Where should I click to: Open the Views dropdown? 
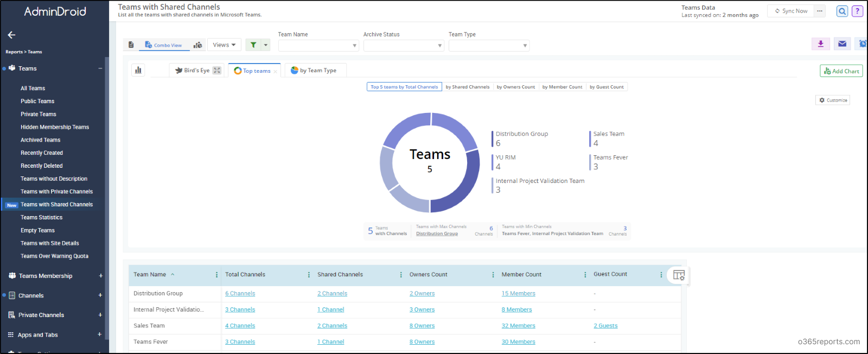[224, 45]
